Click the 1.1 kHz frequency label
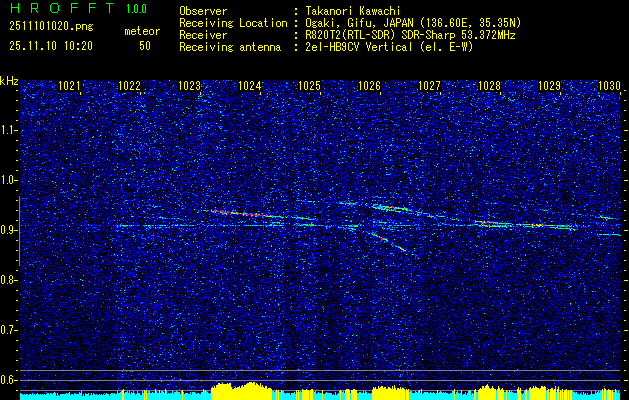 (x=8, y=130)
